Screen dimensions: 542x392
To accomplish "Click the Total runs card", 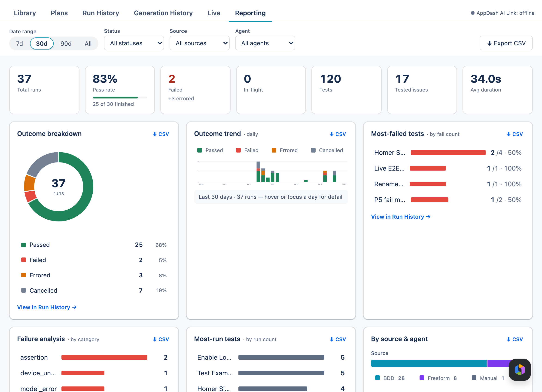I will [44, 90].
